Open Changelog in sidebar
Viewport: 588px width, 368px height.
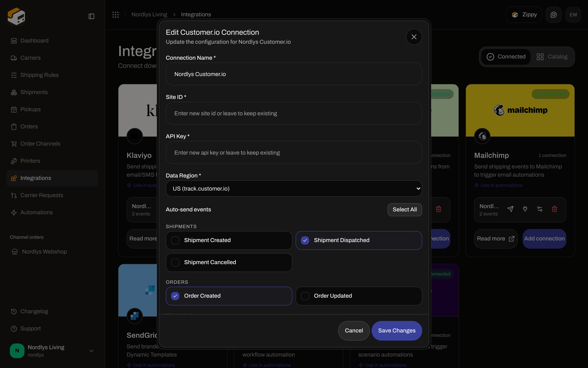(52, 311)
